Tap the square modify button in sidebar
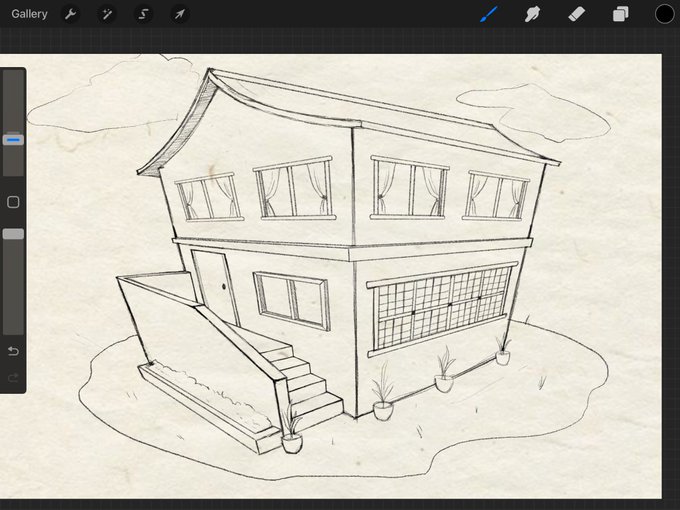 click(x=13, y=202)
